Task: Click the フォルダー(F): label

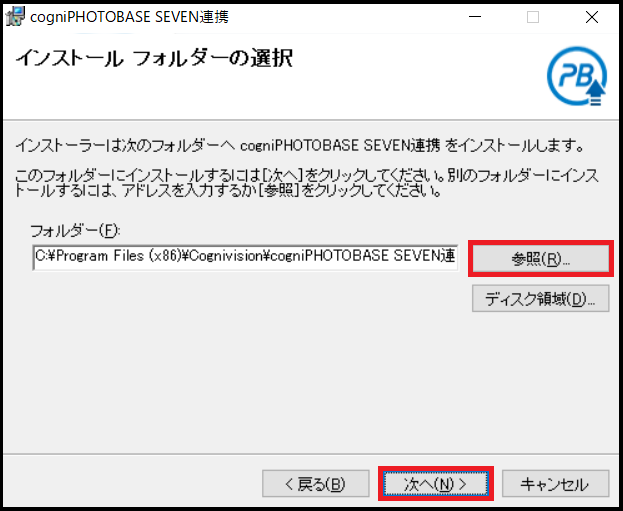Action: [75, 230]
